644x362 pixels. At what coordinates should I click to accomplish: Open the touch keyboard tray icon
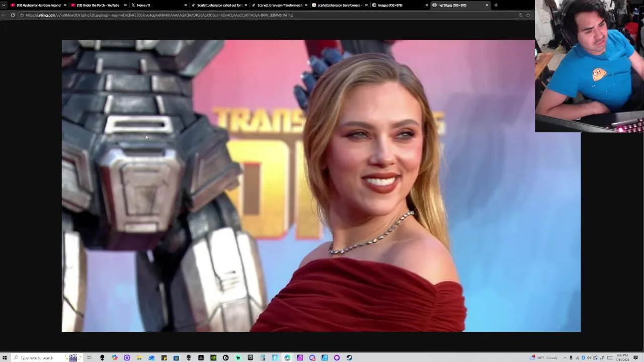[x=610, y=357]
